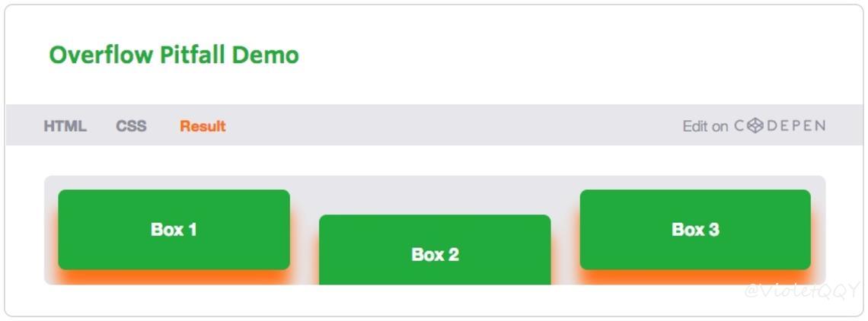Click the Overflow Pitfall Demo heading
The image size is (868, 321).
174,55
